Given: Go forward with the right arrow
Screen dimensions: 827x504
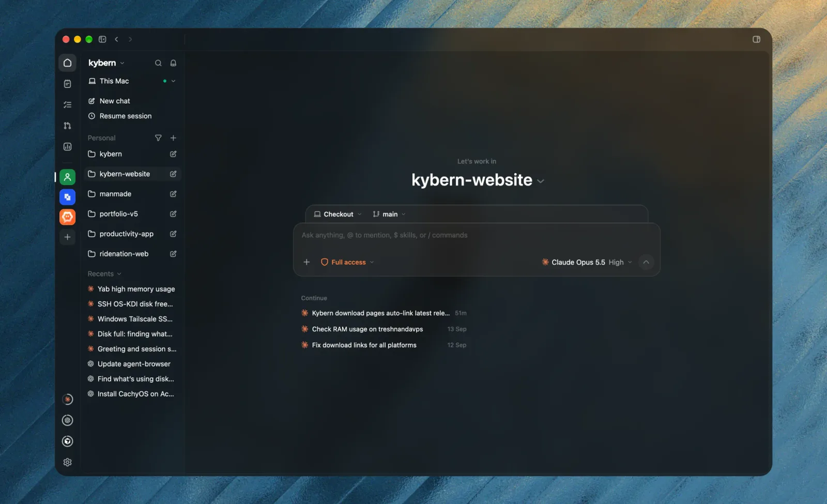Looking at the screenshot, I should (130, 39).
